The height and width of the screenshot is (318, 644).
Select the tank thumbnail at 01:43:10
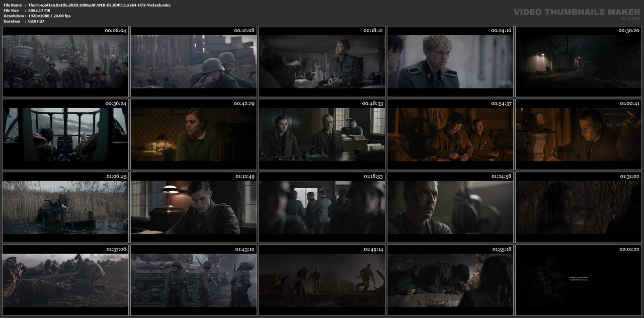[x=194, y=280]
